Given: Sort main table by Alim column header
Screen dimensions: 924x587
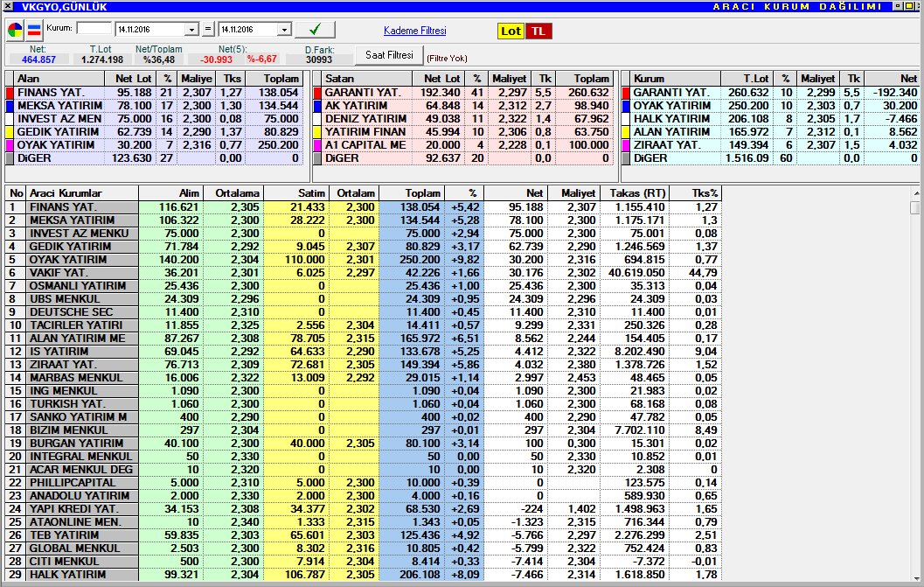Looking at the screenshot, I should (170, 193).
